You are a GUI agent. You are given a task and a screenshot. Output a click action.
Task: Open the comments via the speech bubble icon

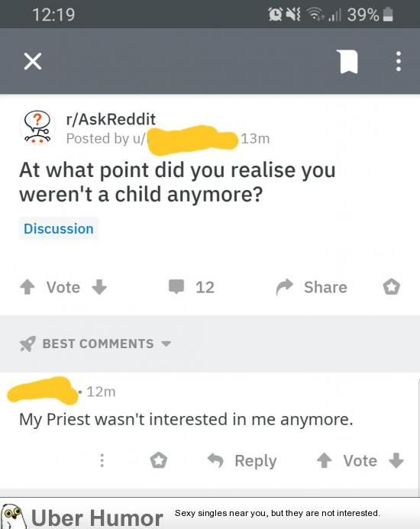pyautogui.click(x=176, y=287)
